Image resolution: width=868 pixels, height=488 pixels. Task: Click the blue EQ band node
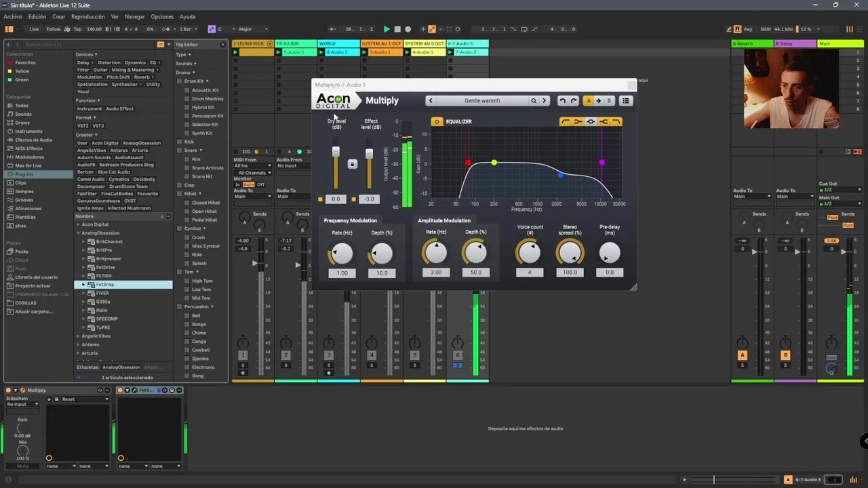(x=560, y=175)
